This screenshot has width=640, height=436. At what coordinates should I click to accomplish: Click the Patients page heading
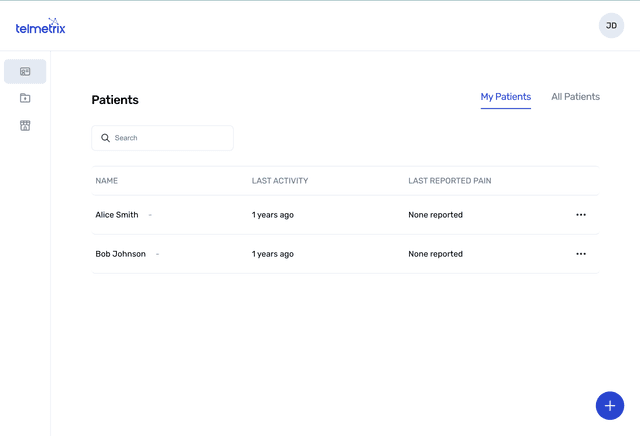[x=115, y=100]
